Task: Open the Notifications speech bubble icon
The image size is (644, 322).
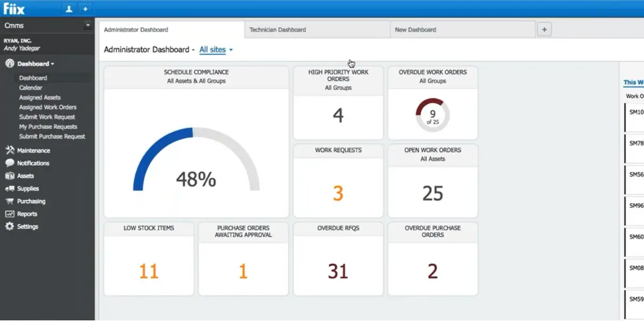Action: 9,163
